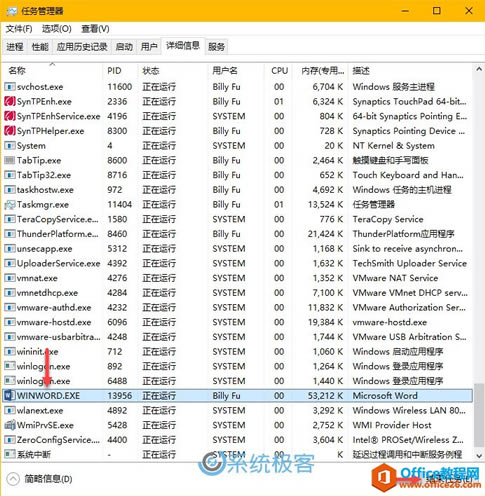
Task: Click the vertical scrollbar thumb
Action: pyautogui.click(x=479, y=414)
